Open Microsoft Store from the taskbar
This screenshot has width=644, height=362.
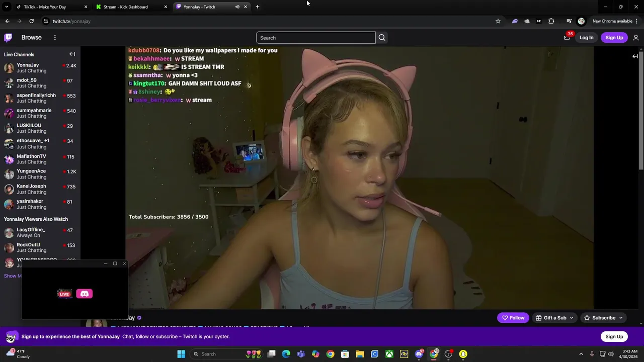[x=345, y=354]
